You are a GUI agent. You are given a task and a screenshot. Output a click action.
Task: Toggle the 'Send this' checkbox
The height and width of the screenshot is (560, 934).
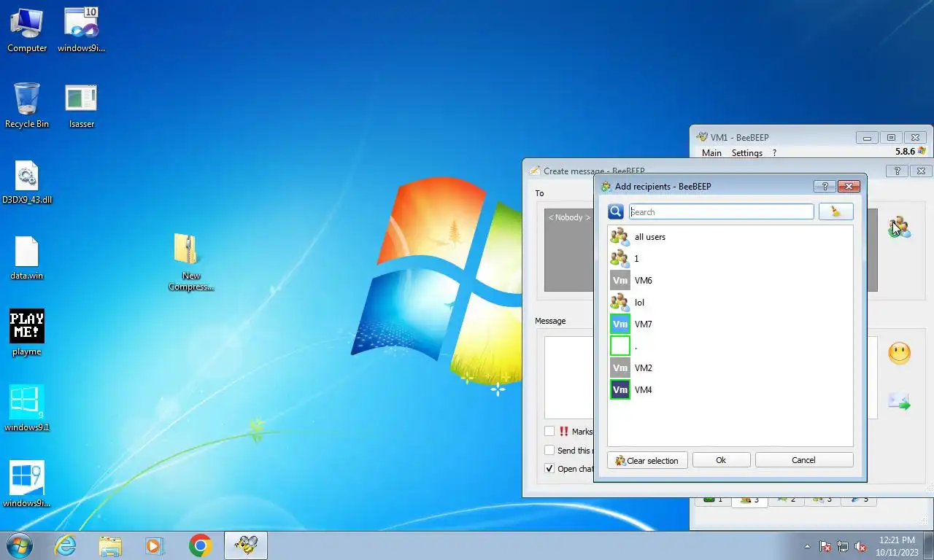[x=549, y=450]
